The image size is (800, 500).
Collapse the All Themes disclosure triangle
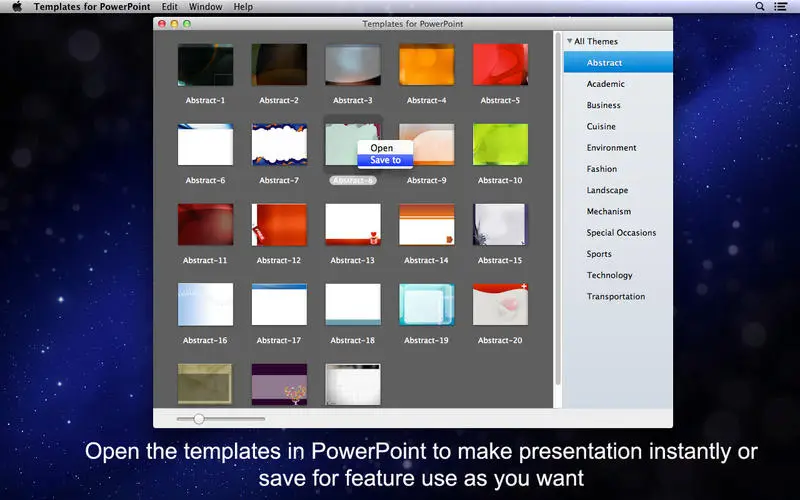click(x=569, y=41)
